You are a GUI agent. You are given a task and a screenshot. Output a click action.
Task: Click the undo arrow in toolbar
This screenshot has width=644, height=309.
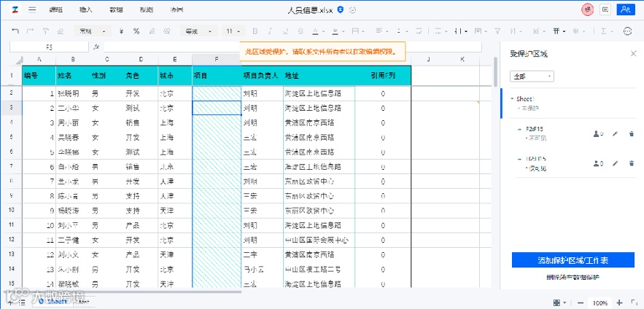click(15, 31)
